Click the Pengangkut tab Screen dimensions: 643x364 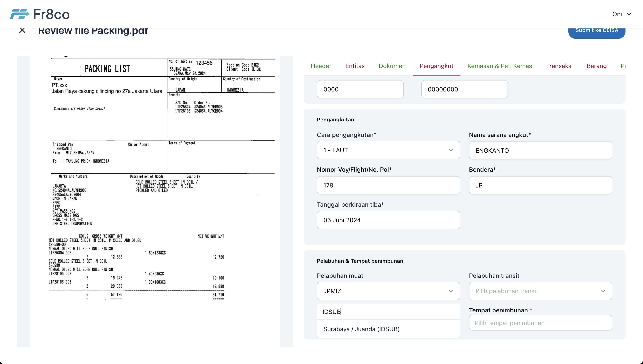point(436,65)
